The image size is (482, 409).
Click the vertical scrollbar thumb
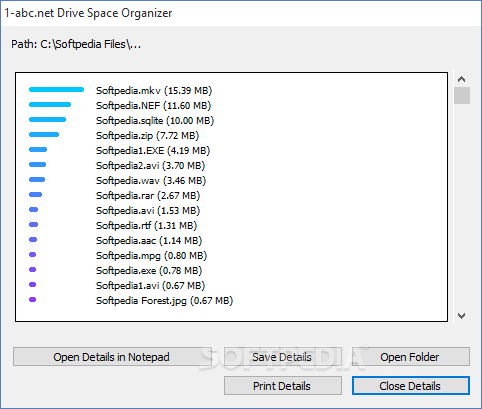click(462, 96)
